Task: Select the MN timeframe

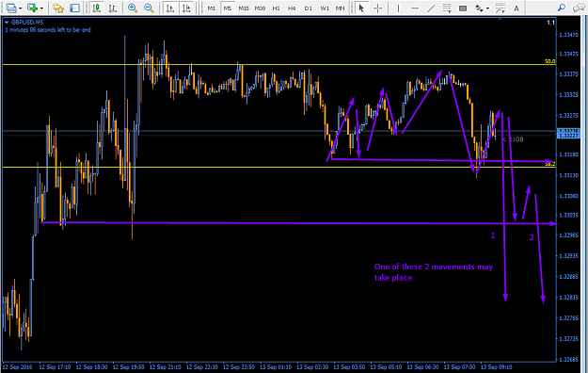Action: (x=340, y=8)
